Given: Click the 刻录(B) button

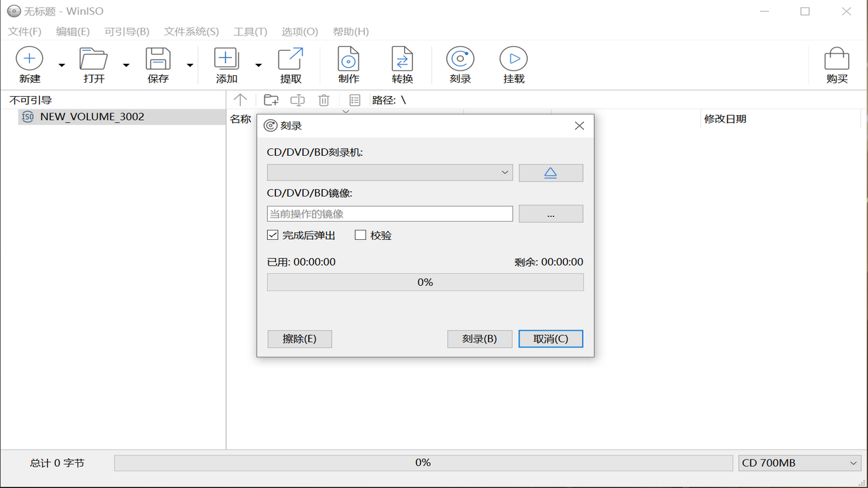Looking at the screenshot, I should pyautogui.click(x=479, y=339).
